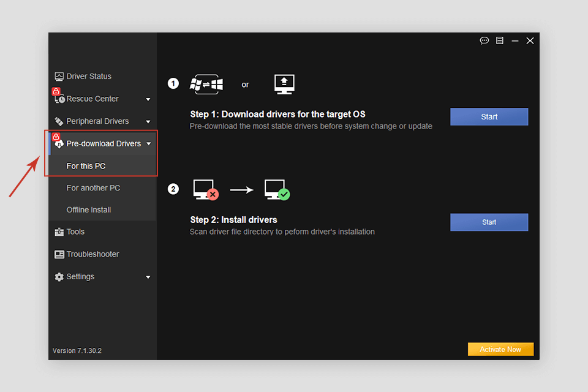Image resolution: width=588 pixels, height=392 pixels.
Task: Select the For another PC submenu item
Action: pos(93,188)
